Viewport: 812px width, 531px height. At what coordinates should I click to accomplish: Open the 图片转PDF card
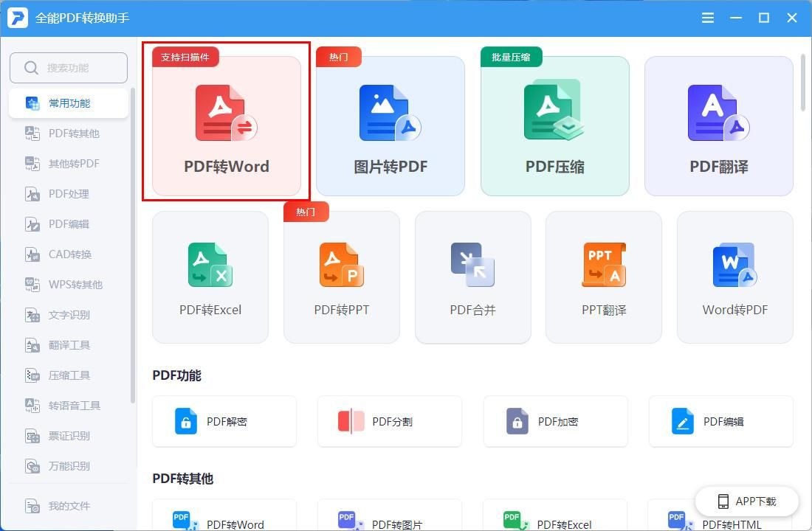tap(390, 126)
